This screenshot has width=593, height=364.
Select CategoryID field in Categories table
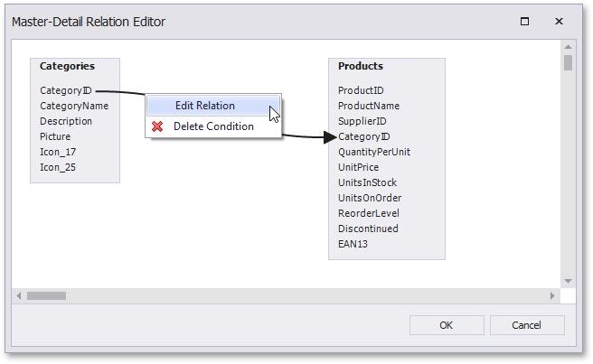pyautogui.click(x=66, y=90)
